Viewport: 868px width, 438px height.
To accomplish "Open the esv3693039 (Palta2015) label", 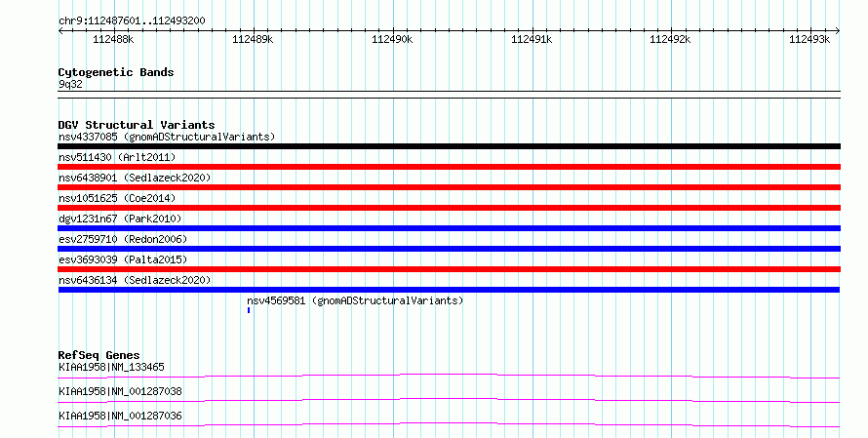I will tap(123, 259).
